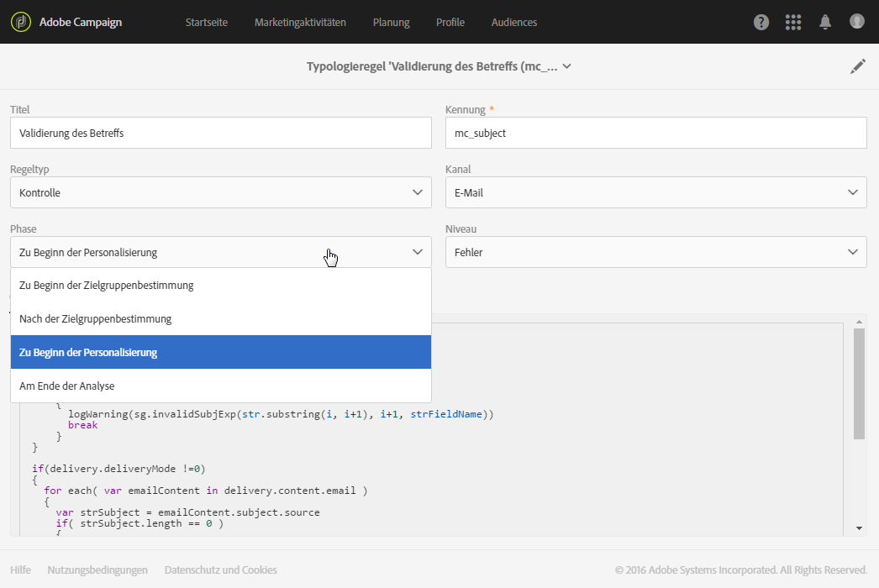879x588 pixels.
Task: Go to Marketingaktivitäten in the top navigation
Action: click(300, 23)
